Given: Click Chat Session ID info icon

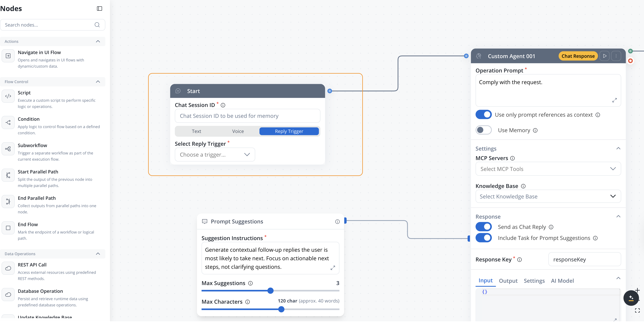Looking at the screenshot, I should point(223,105).
